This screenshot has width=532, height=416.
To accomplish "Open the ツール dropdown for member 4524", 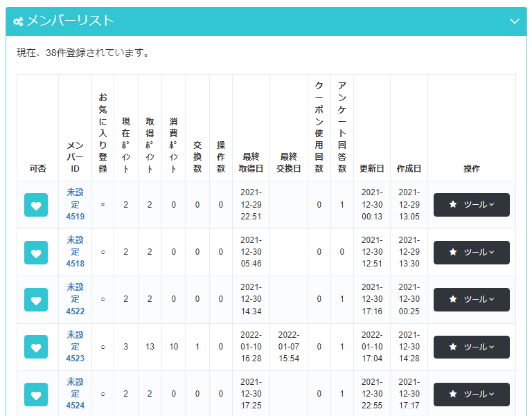I will [x=471, y=395].
